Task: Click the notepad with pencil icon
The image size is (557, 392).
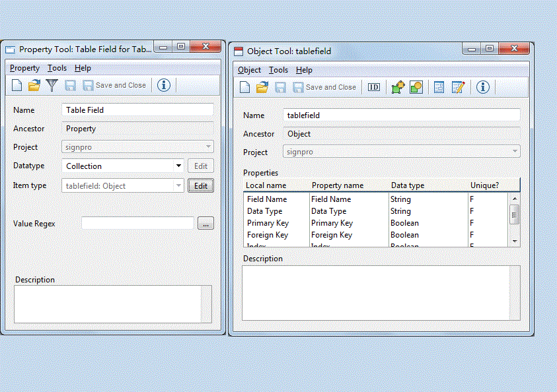Action: click(x=458, y=87)
